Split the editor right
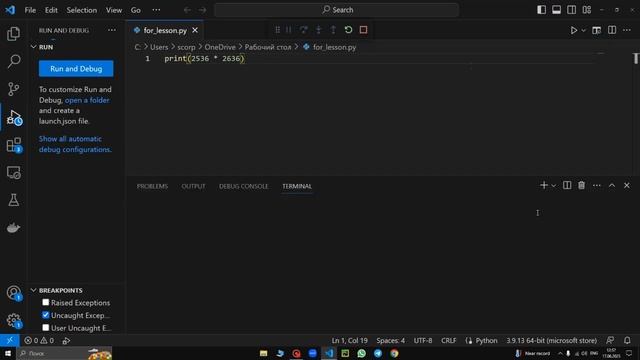Viewport: 640px width, 360px height. coord(612,30)
